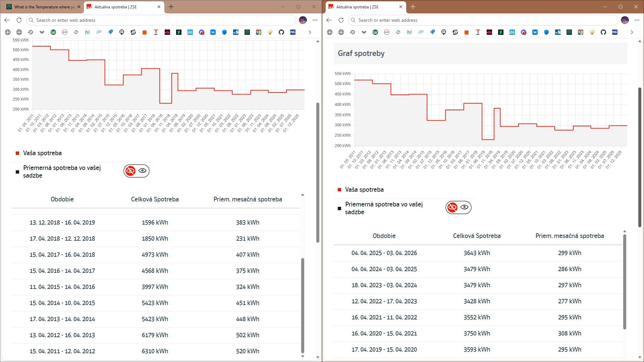644x362 pixels.
Task: Expand bookmarks overflow chevron in right window
Action: click(632, 32)
